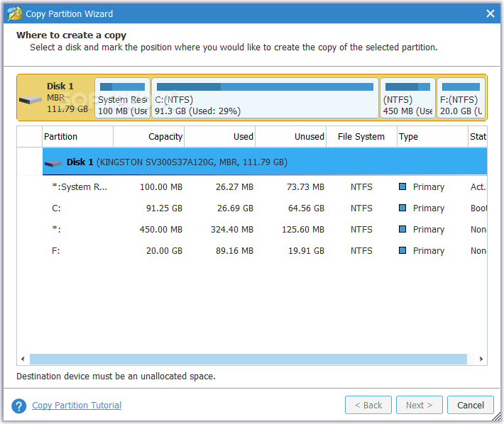The image size is (504, 424).
Task: Click the Next button
Action: (420, 405)
